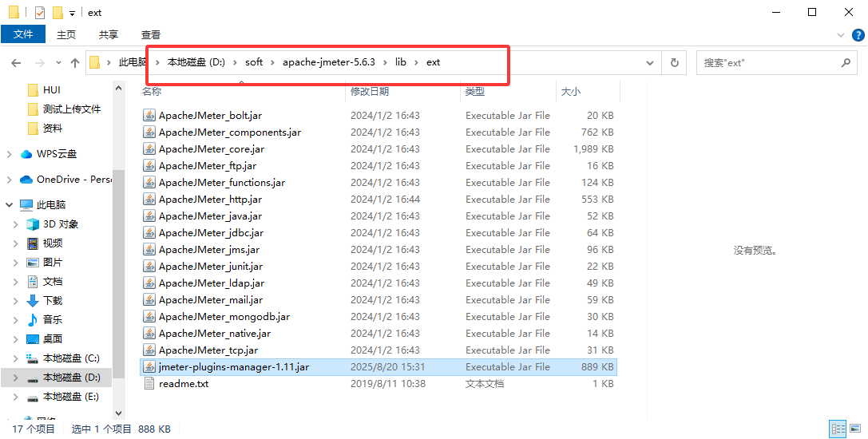Click the search magnifier icon

pyautogui.click(x=846, y=62)
